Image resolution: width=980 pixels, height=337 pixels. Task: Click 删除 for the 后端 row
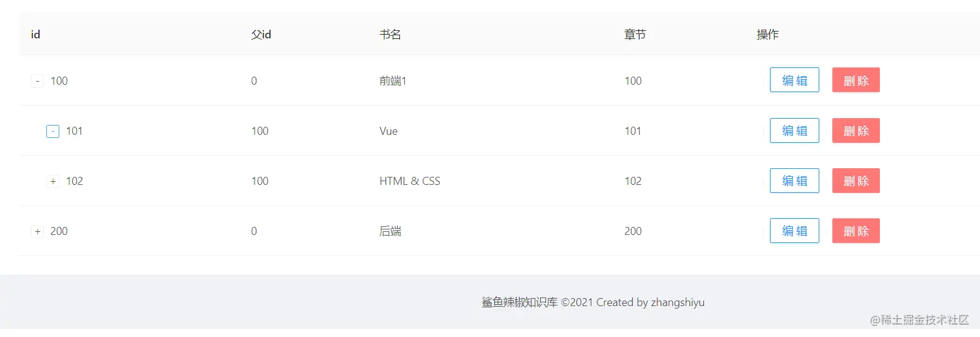[856, 231]
